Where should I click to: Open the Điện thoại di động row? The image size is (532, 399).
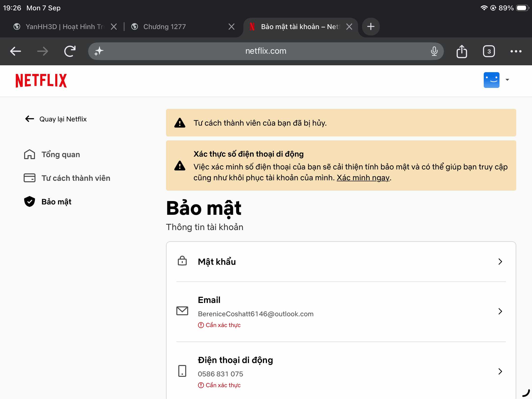[x=341, y=371]
